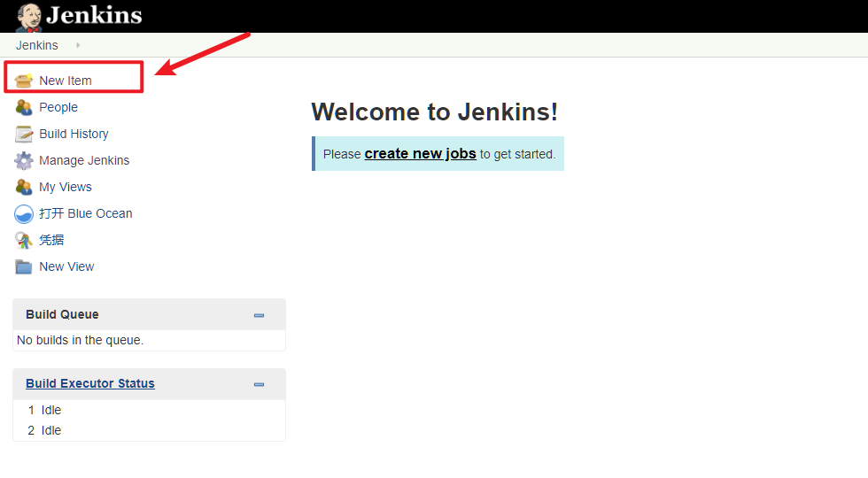This screenshot has height=478, width=868.
Task: Open the 凭据 credentials link
Action: point(51,240)
